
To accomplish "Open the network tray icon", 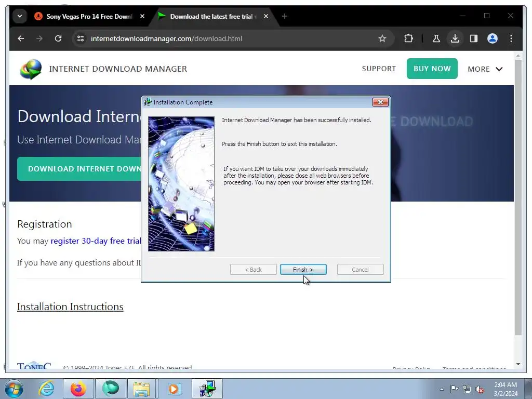I will 467,389.
